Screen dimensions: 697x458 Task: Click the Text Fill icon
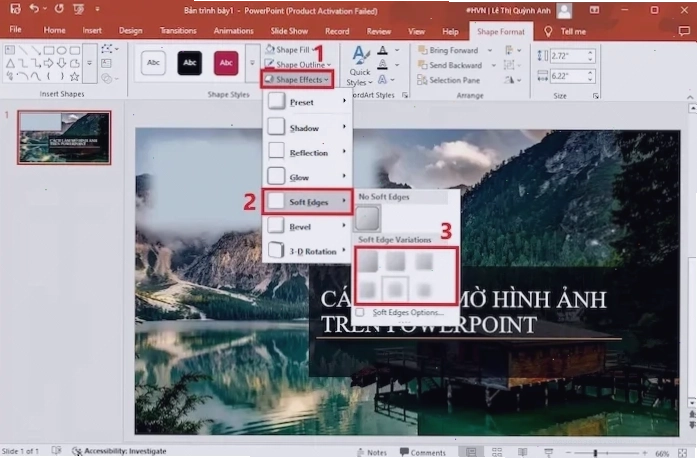[x=382, y=50]
